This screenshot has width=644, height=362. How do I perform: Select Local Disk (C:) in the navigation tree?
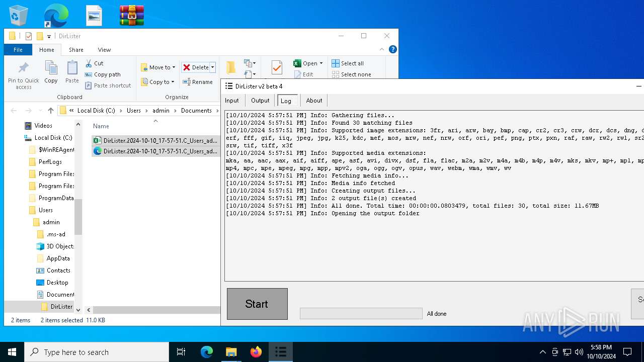tap(48, 138)
